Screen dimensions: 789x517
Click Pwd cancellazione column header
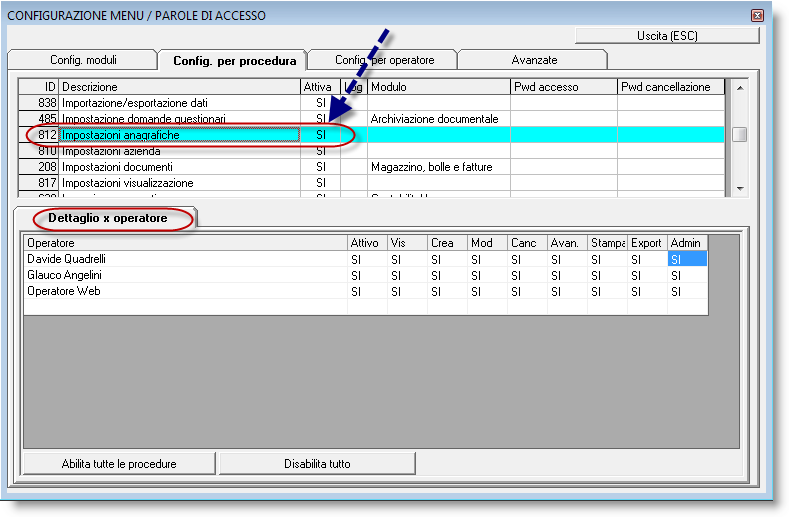(x=671, y=87)
